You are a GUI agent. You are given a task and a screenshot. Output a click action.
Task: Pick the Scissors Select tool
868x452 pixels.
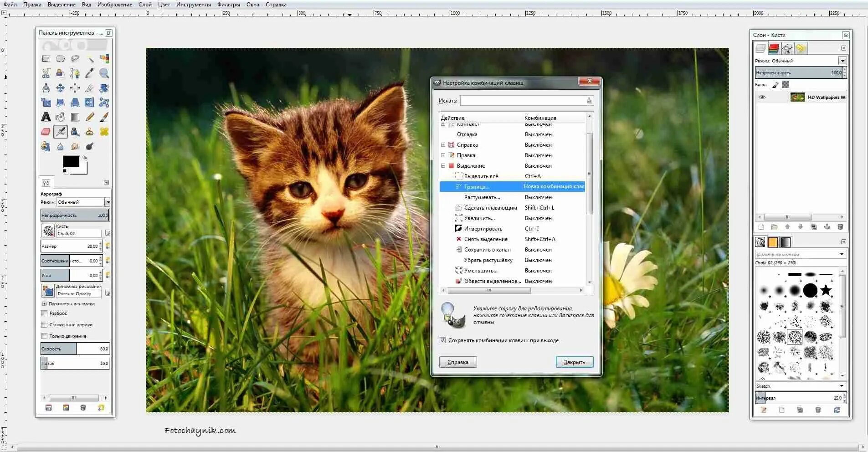[x=46, y=73]
